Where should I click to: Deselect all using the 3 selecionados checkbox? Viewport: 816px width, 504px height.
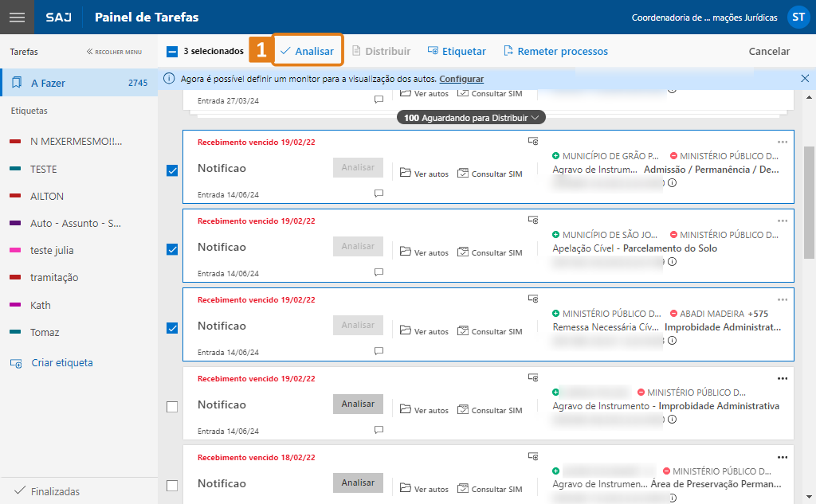click(172, 52)
